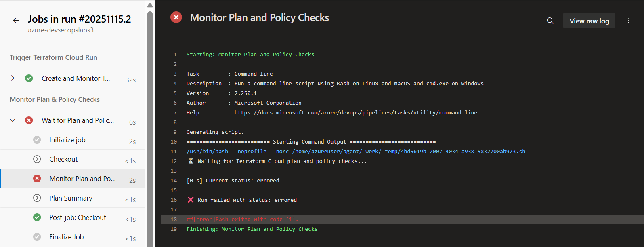The height and width of the screenshot is (247, 644).
Task: Click the azure-devsecopslabs3 pipeline name
Action: [x=61, y=30]
